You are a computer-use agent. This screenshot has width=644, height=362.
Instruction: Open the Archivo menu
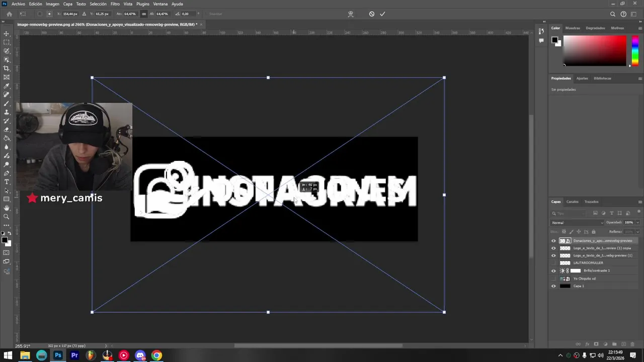click(x=18, y=4)
